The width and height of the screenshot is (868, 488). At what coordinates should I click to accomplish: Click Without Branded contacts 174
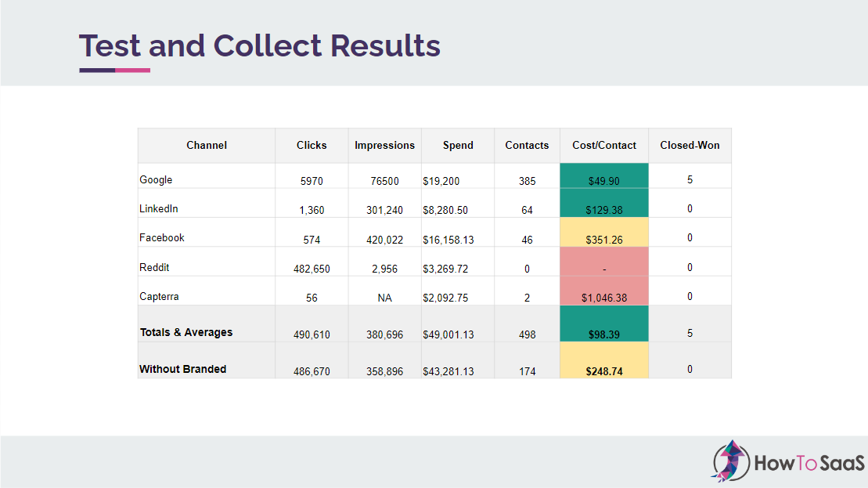click(x=527, y=371)
